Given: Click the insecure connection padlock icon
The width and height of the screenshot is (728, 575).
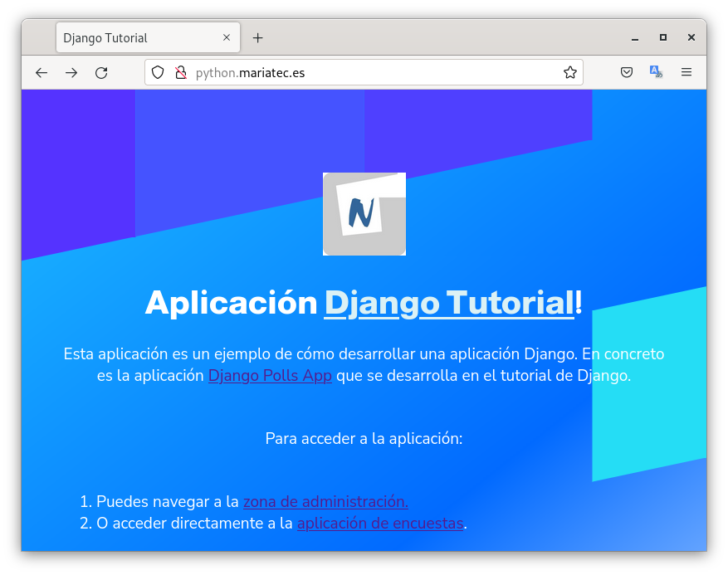Looking at the screenshot, I should tap(180, 73).
